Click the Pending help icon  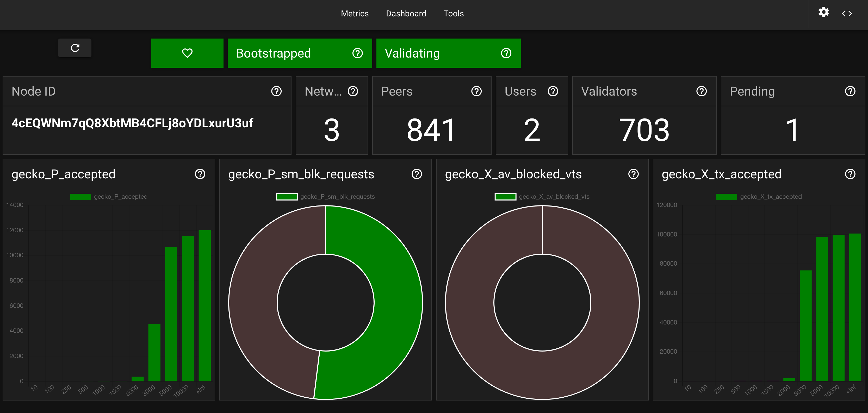point(850,91)
